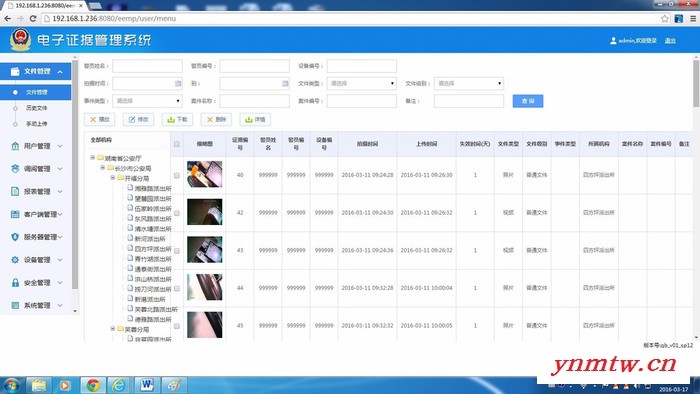Open the 文件类型 dropdown
Viewport: 700px width, 394px height.
click(362, 83)
